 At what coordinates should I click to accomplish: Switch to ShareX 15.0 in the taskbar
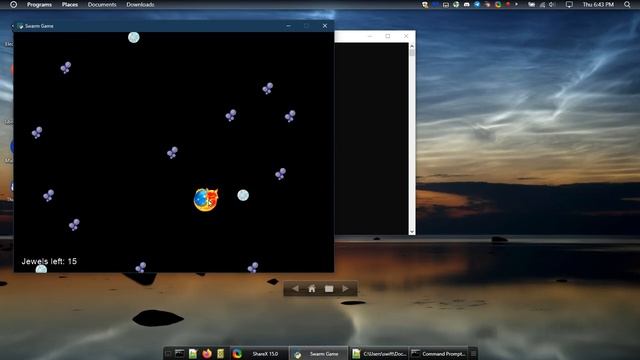[259, 353]
